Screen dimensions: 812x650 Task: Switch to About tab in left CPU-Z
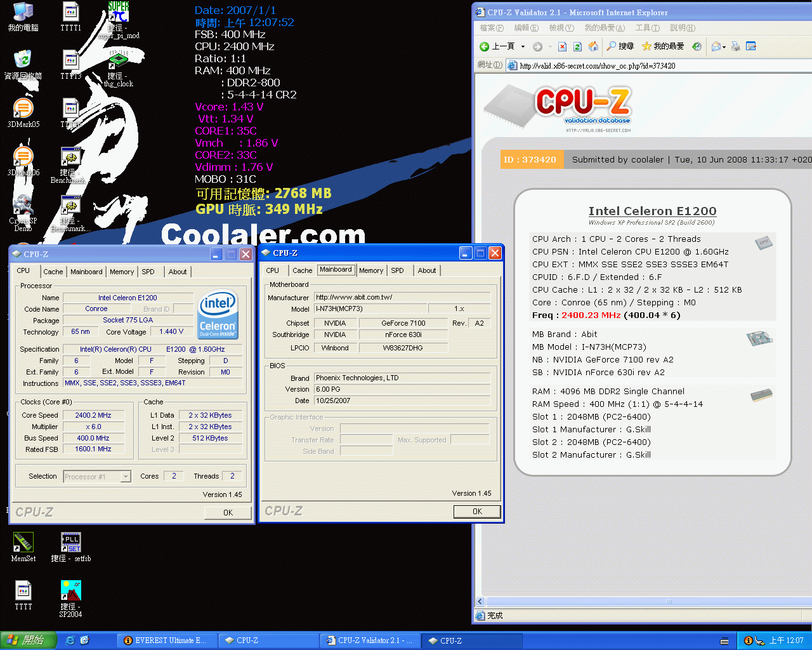(x=178, y=272)
